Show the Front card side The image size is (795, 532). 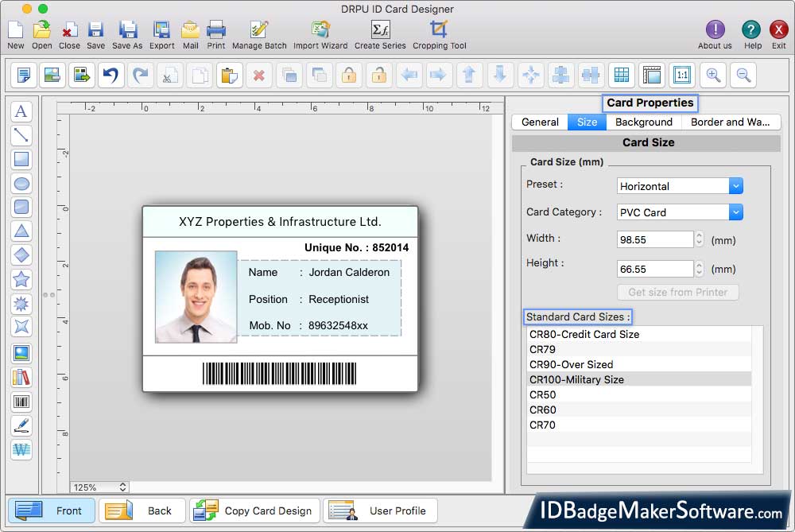(x=52, y=511)
